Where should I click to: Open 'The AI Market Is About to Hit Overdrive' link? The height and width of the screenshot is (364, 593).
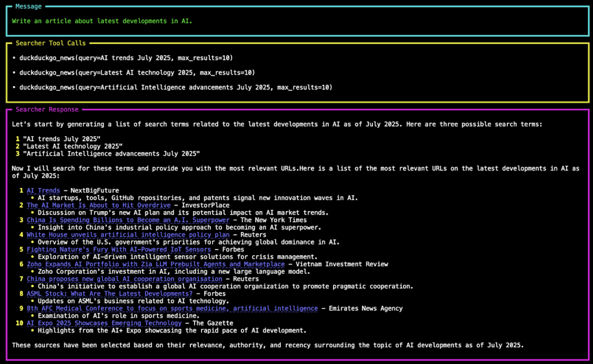point(98,205)
